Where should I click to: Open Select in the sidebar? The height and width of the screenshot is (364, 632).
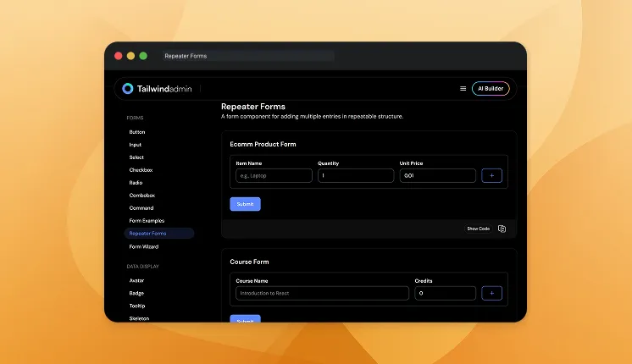[x=136, y=157]
